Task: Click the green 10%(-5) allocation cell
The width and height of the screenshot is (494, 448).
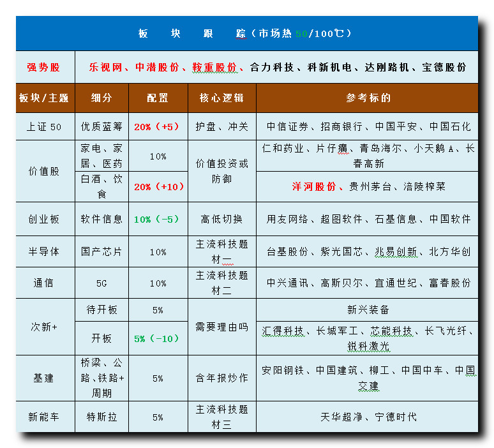Action: 158,219
